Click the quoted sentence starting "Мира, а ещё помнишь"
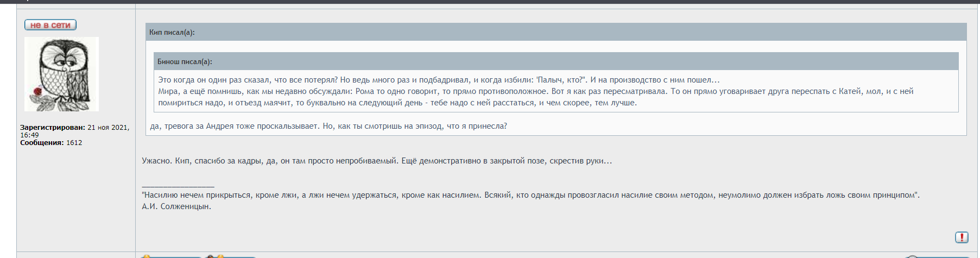This screenshot has height=258, width=980. [x=536, y=97]
